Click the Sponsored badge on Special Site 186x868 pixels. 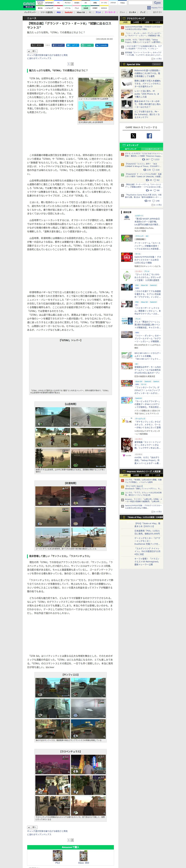156,64
